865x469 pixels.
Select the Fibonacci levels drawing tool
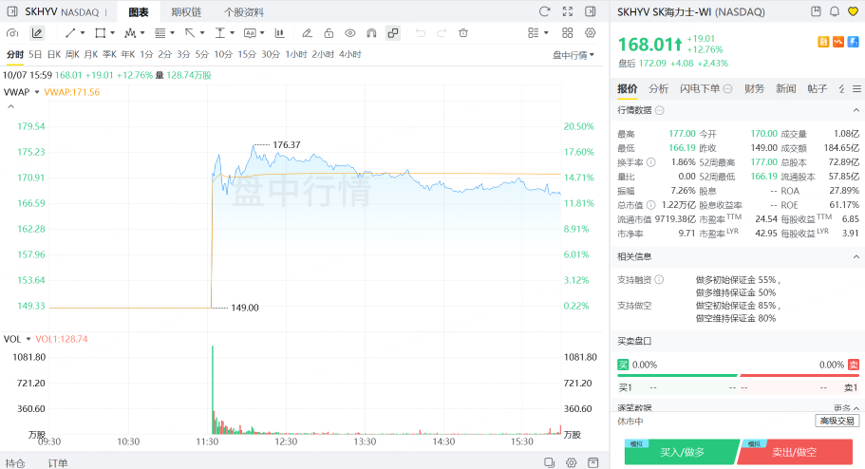coord(160,33)
